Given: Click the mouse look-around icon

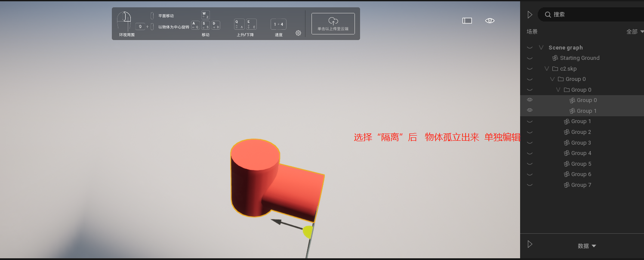Looking at the screenshot, I should tap(124, 21).
